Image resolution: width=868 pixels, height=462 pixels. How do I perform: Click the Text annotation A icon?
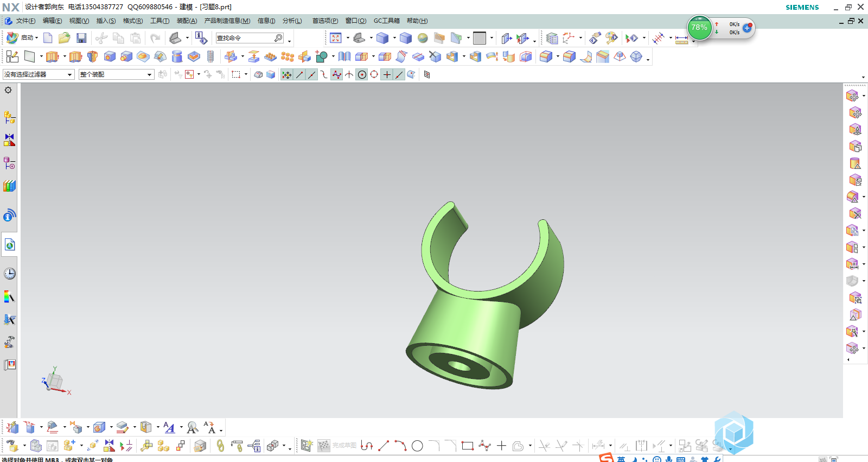(169, 427)
